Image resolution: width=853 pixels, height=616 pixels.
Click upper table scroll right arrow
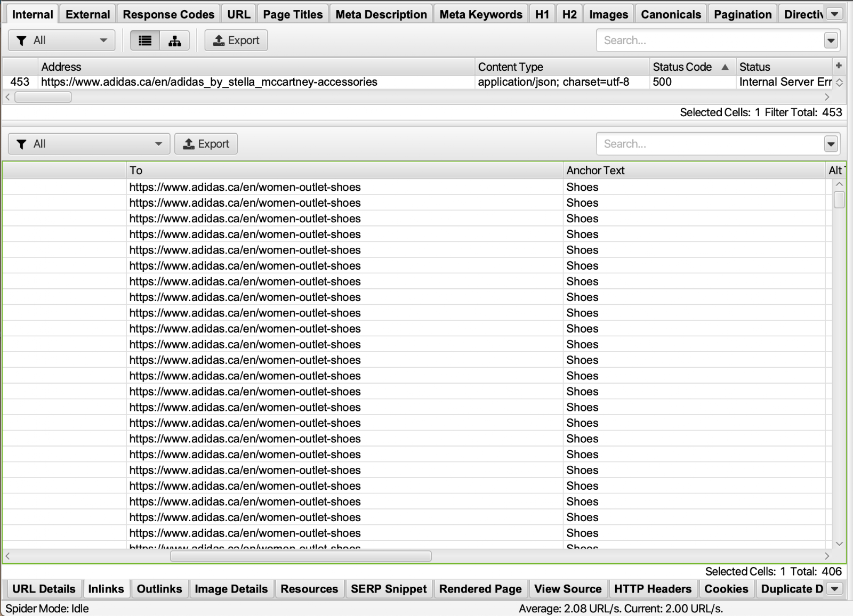[827, 97]
